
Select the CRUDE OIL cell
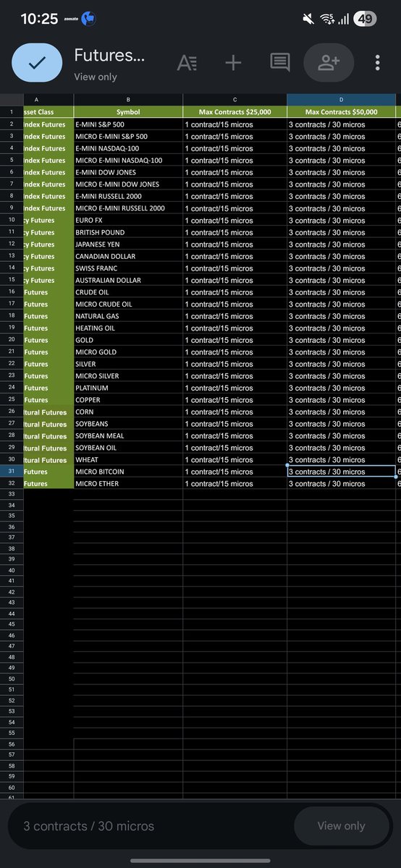pyautogui.click(x=128, y=292)
